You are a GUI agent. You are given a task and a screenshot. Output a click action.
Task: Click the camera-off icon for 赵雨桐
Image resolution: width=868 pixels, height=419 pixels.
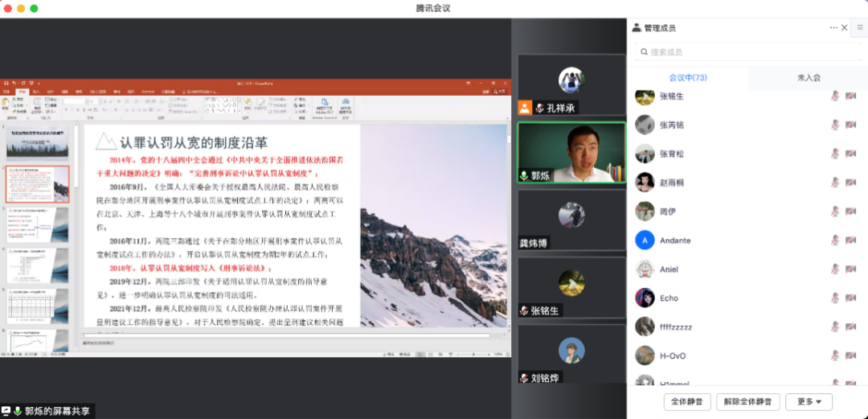click(850, 183)
